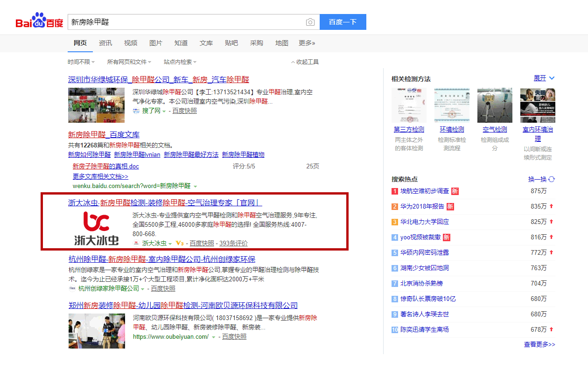Open the 第三方检测 caption link
This screenshot has width=588, height=384.
pyautogui.click(x=409, y=129)
